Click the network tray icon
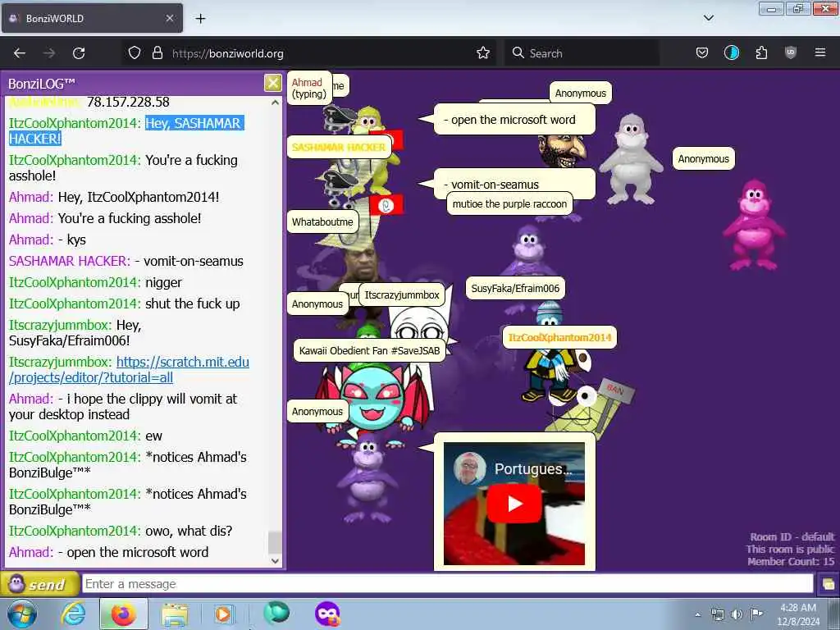This screenshot has width=840, height=630. click(x=717, y=614)
